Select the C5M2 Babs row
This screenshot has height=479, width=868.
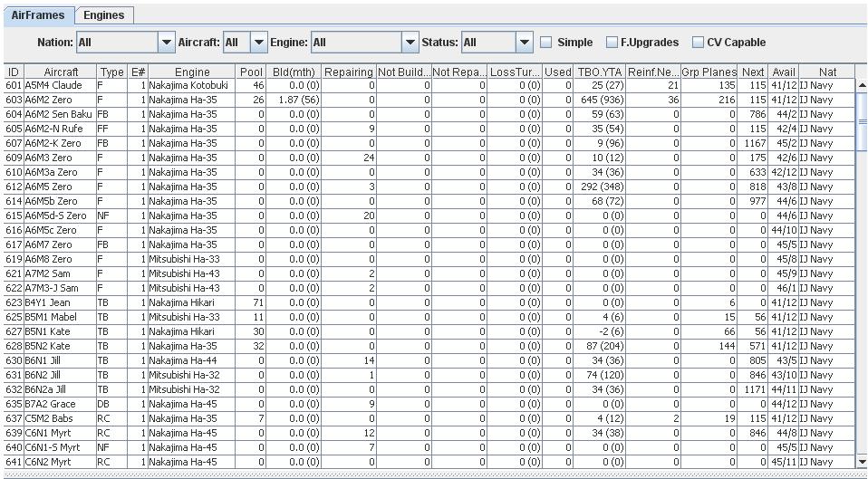(x=429, y=418)
